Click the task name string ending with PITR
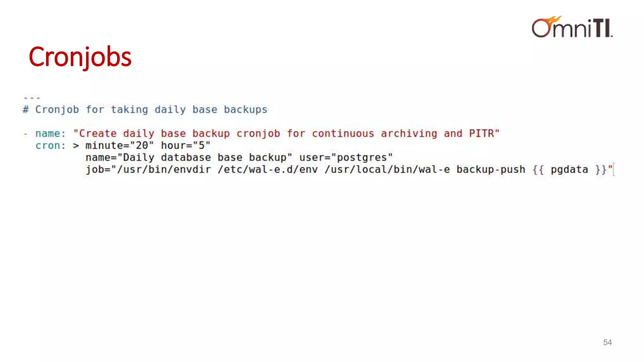 tap(286, 134)
